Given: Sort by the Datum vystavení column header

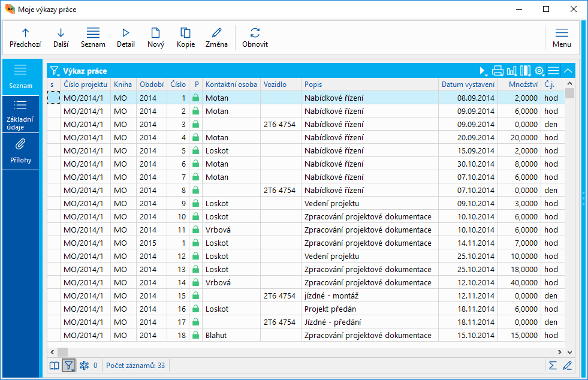Looking at the screenshot, I should tap(468, 85).
